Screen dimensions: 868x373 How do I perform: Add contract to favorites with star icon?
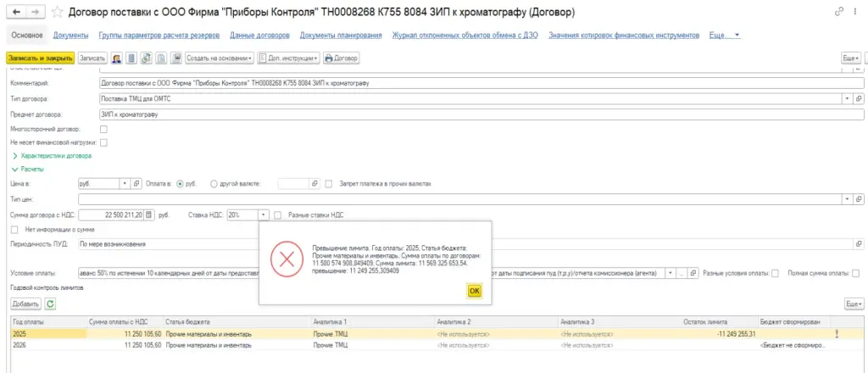56,12
